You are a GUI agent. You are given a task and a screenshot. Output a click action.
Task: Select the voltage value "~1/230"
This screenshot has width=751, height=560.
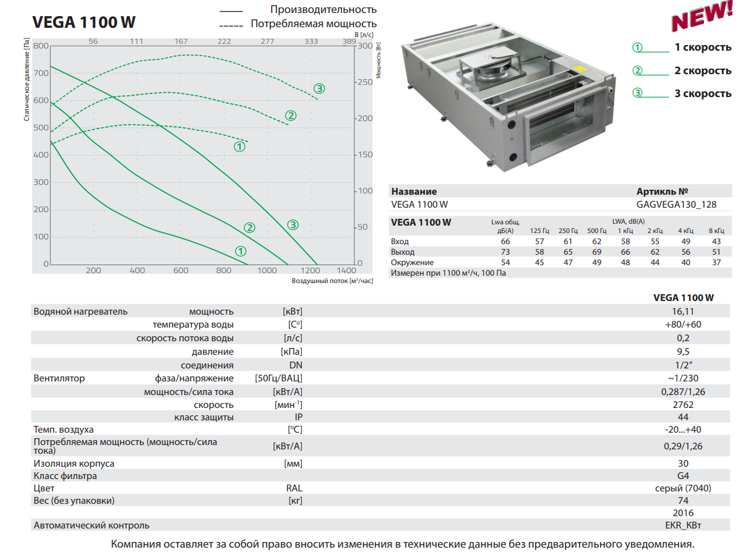tap(684, 378)
